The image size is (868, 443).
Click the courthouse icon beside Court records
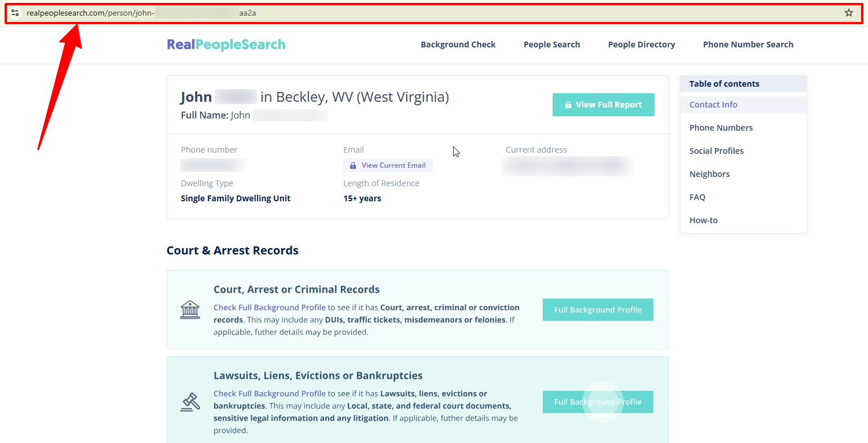[x=190, y=310]
